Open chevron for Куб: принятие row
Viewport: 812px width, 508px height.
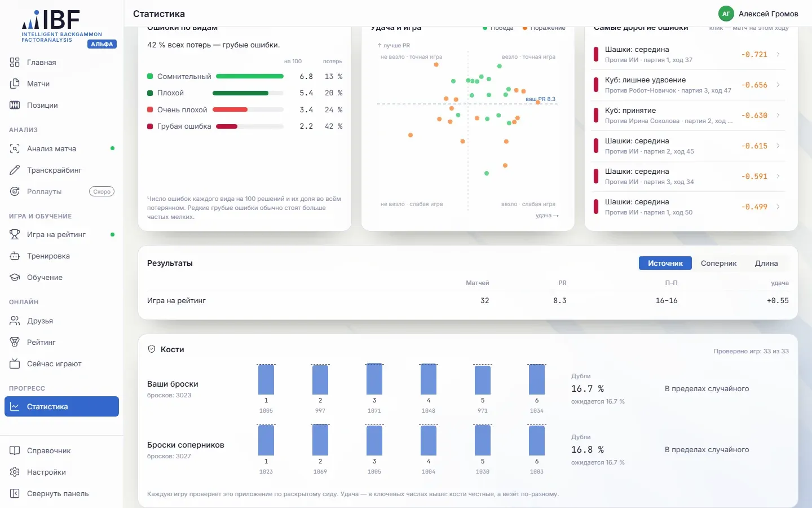[778, 115]
